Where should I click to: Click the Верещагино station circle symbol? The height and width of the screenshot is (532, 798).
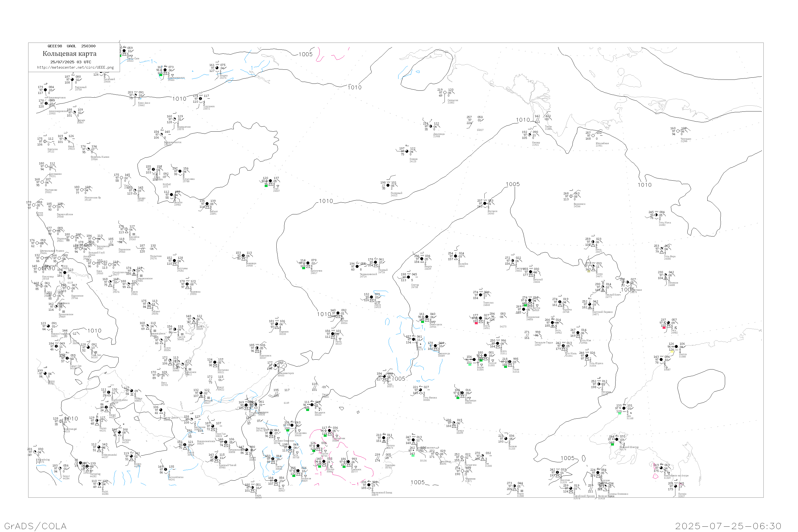coord(174,119)
